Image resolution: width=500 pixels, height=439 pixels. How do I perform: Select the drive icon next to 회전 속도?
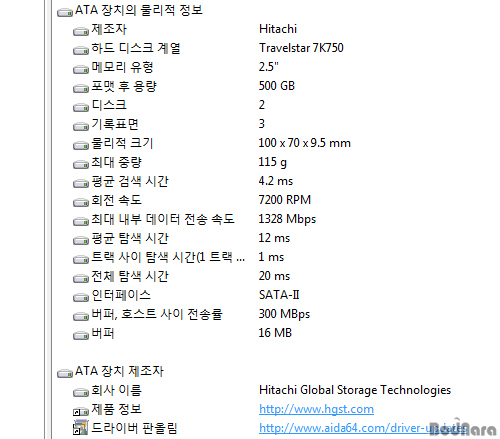(81, 202)
